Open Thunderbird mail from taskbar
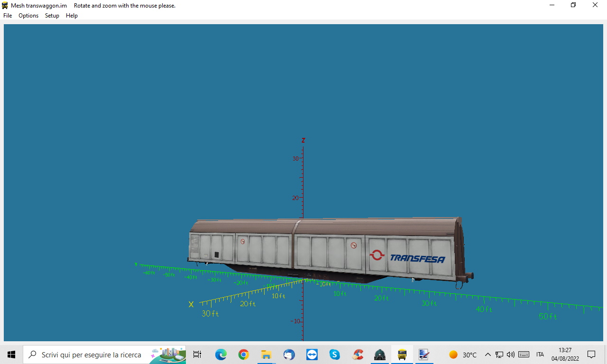Screen dimensions: 607x364 (x=289, y=355)
